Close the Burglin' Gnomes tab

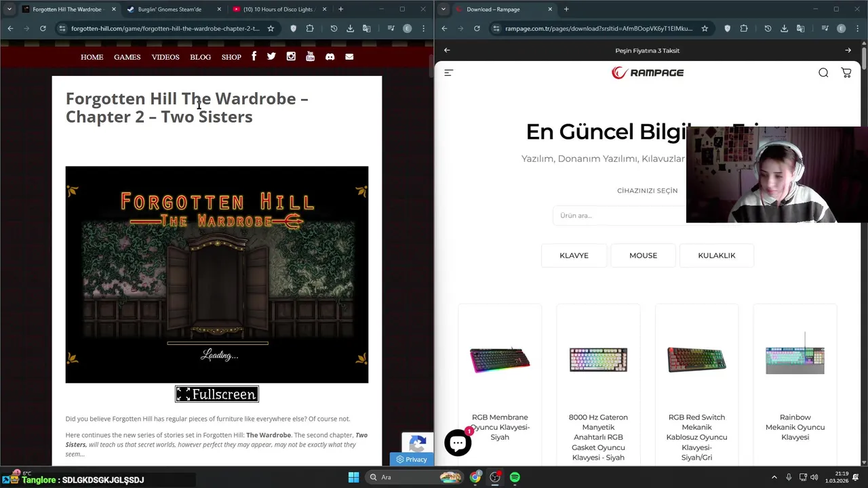point(219,9)
